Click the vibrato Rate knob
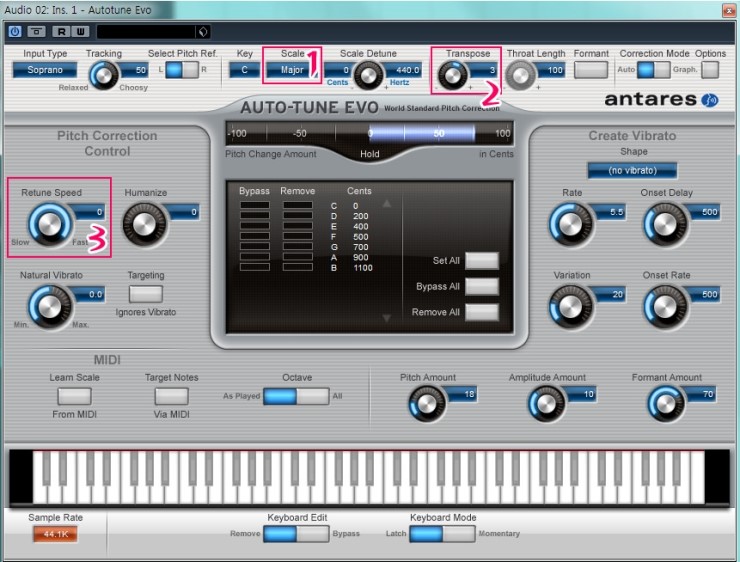Screen dimensions: 740x562 click(x=571, y=225)
